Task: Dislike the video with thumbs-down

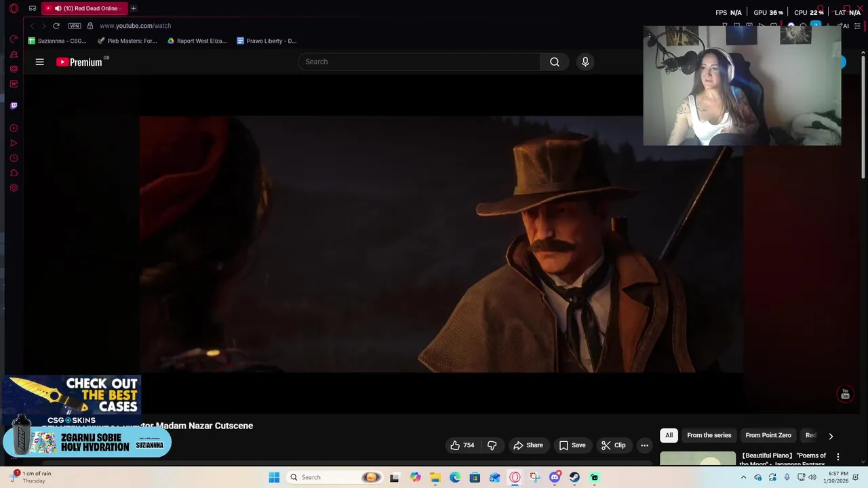Action: 492,445
